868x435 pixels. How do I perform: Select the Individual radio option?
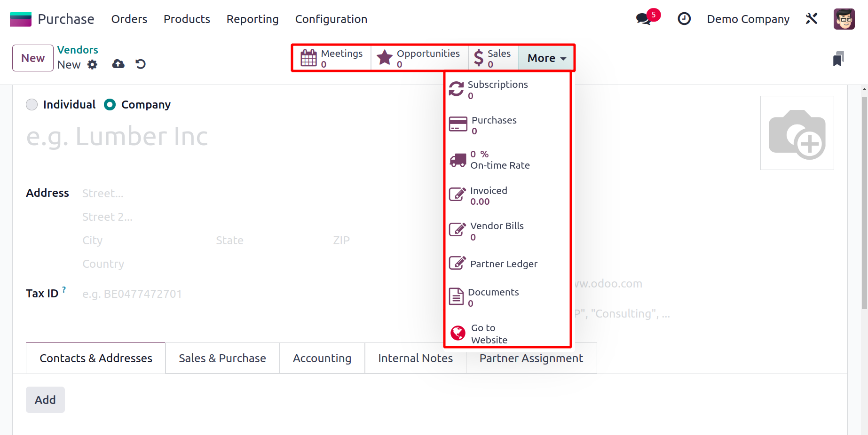32,104
